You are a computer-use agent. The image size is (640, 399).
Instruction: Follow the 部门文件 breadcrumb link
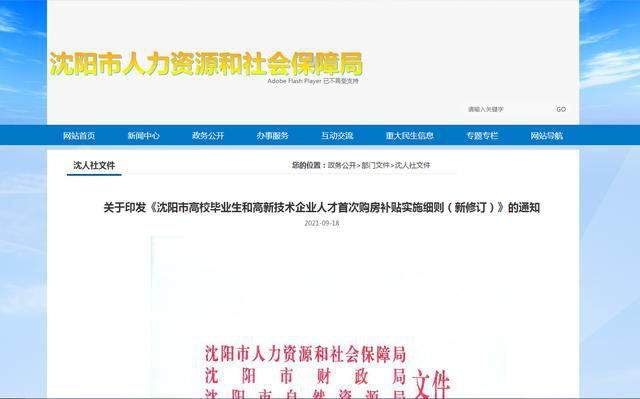tap(376, 165)
